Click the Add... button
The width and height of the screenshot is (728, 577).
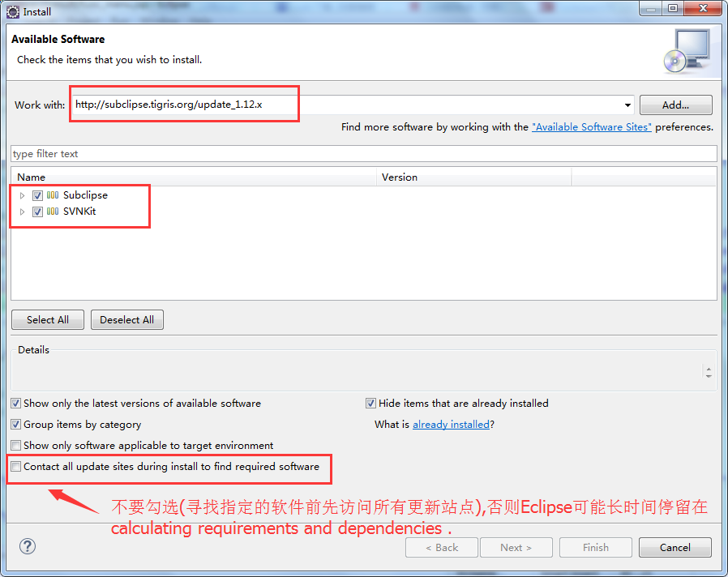pos(675,105)
